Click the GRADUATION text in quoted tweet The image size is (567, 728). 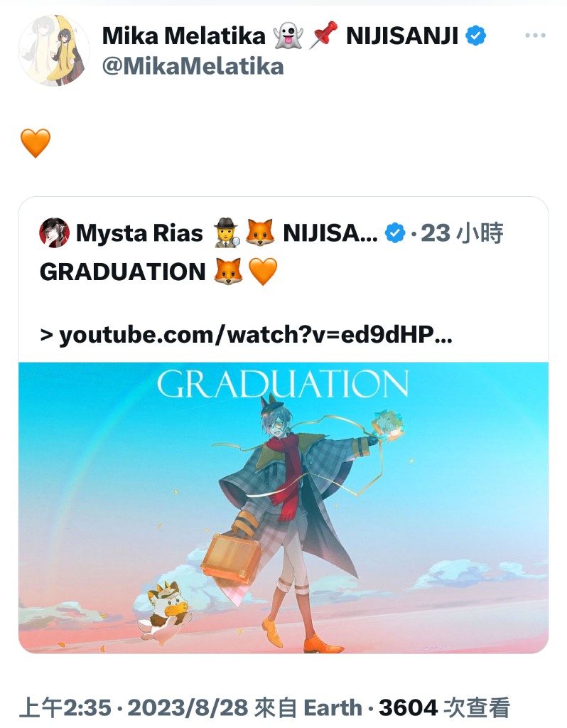(x=122, y=272)
